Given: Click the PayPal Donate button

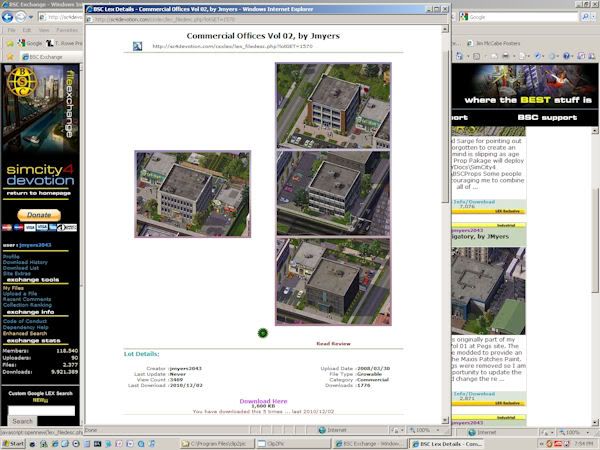Looking at the screenshot, I should pos(39,215).
